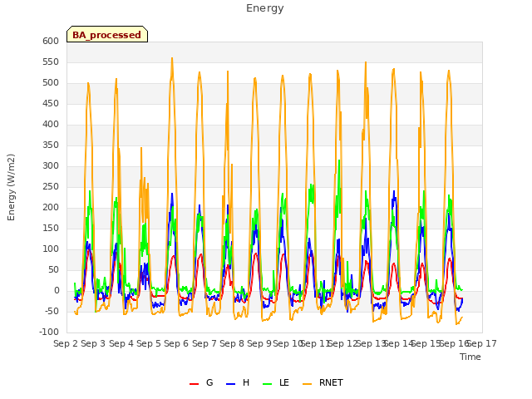Click the Sep 6 x-axis label
Viewport: 532px width, 399px height.
[x=176, y=343]
